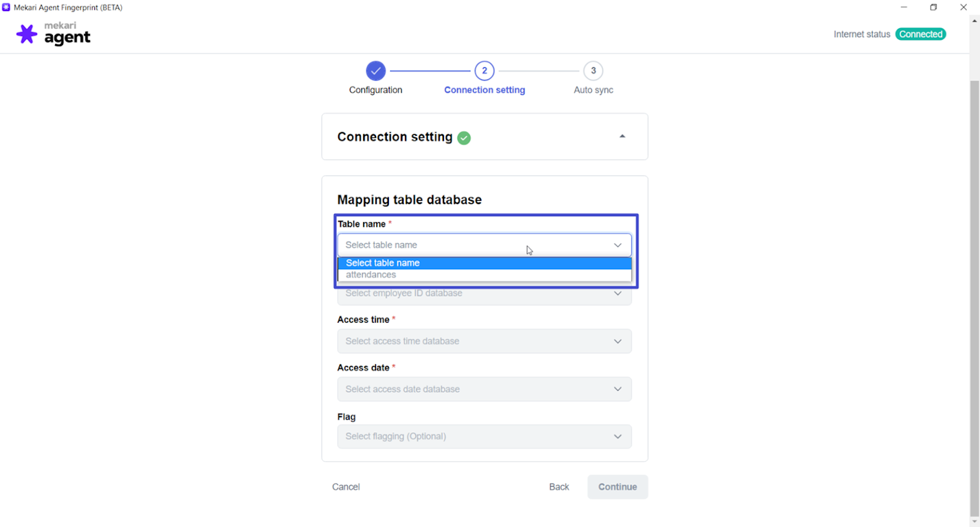Screen dimensions: 980x527
Task: Collapse the Connection setting panel arrow
Action: pos(622,136)
